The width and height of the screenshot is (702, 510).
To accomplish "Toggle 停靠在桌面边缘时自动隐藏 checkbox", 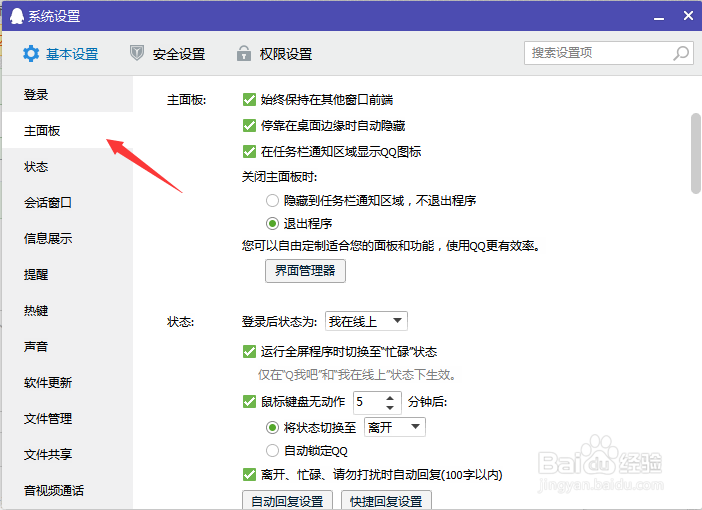I will [249, 125].
